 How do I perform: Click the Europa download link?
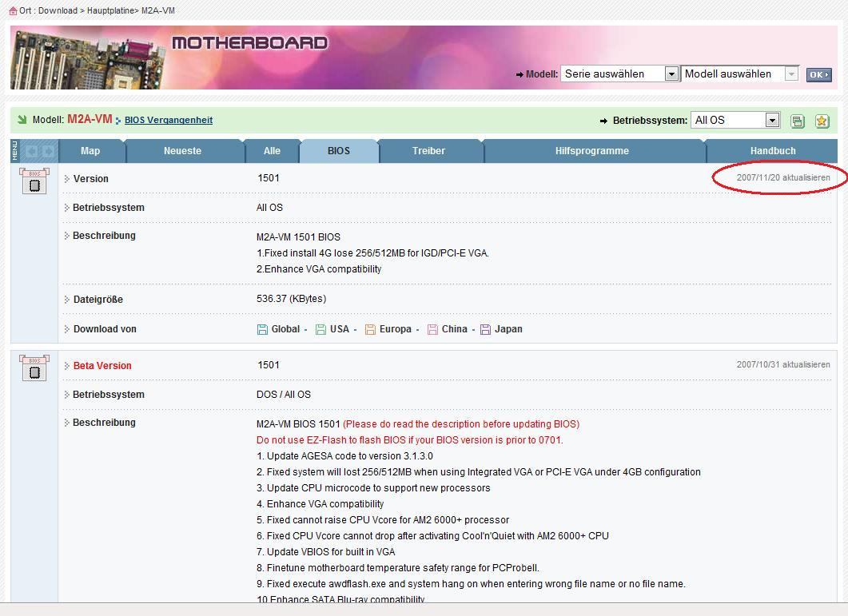coord(396,329)
